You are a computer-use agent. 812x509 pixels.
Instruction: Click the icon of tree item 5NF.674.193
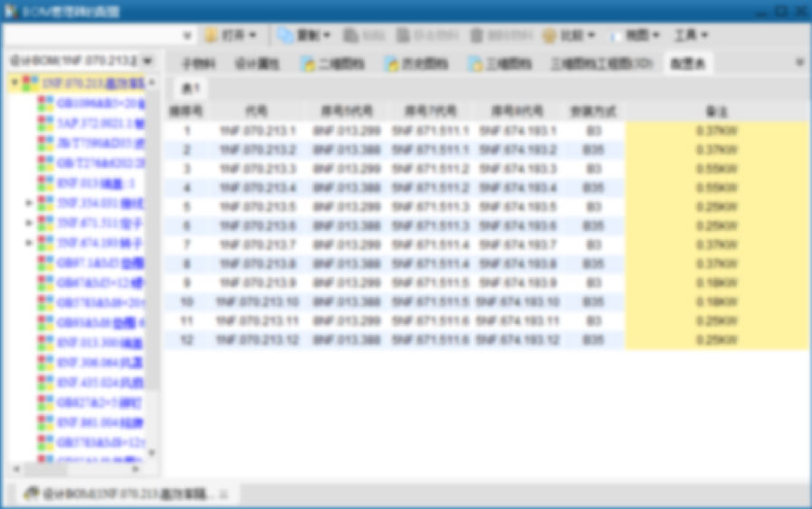point(45,243)
